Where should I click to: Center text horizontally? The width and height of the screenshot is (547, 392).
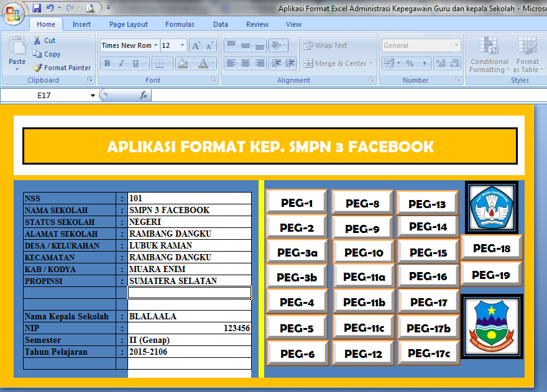246,63
